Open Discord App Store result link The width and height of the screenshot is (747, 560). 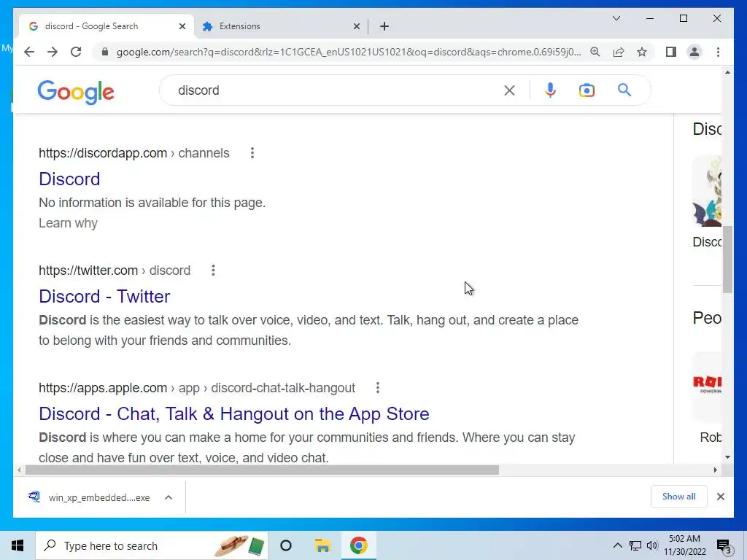tap(234, 414)
